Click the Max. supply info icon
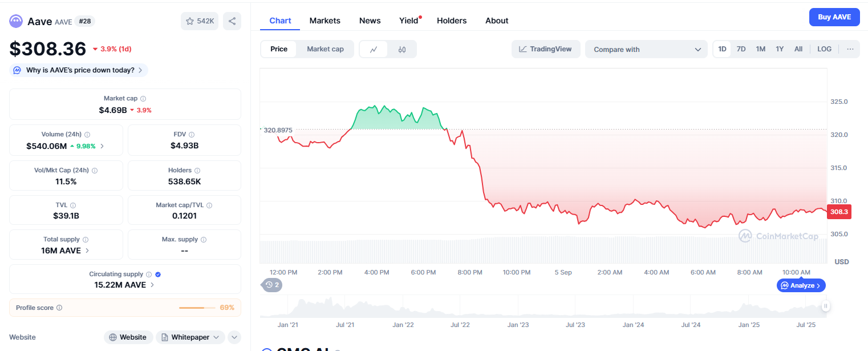868x351 pixels. 204,240
